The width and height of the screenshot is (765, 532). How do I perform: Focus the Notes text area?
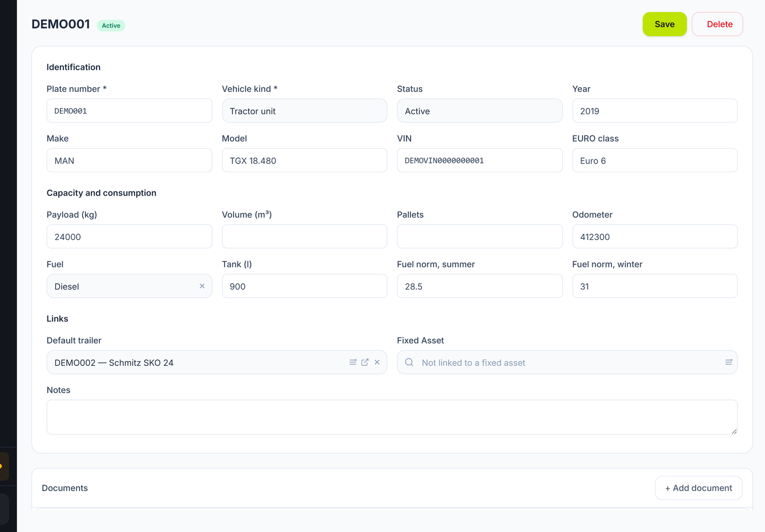[x=392, y=417]
